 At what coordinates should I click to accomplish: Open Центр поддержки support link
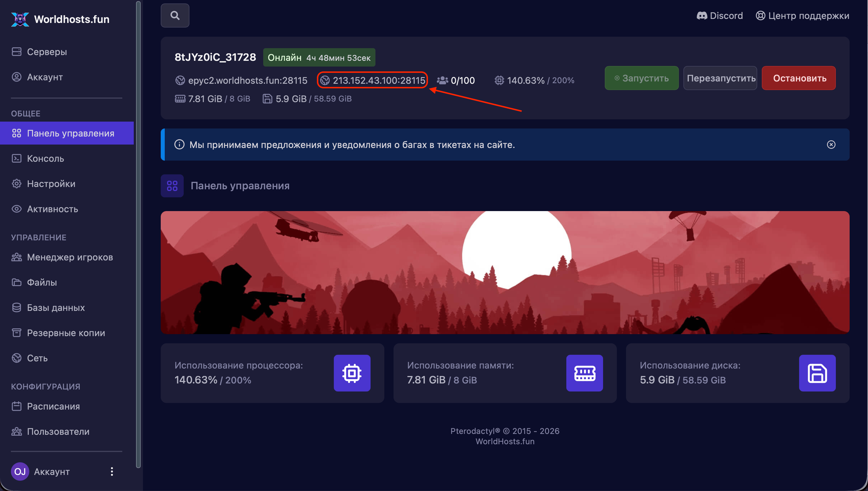(x=802, y=15)
